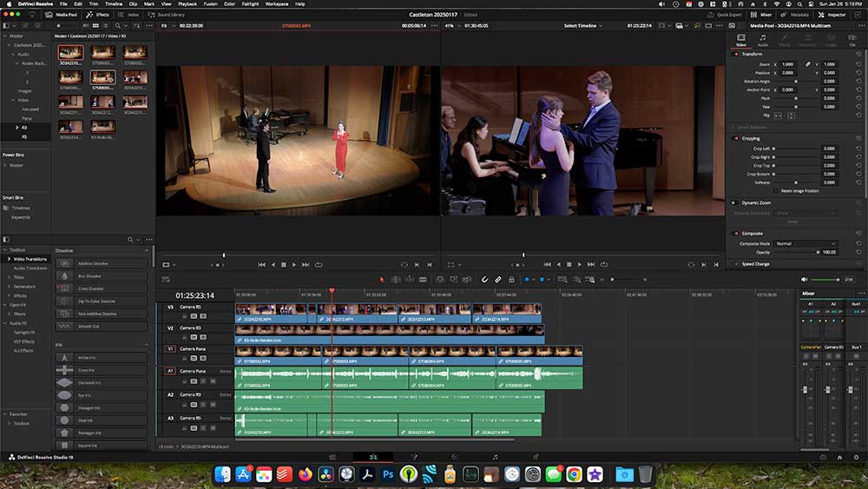This screenshot has width=868, height=489.
Task: Click the Replace Clip tool icon
Action: pyautogui.click(x=467, y=280)
